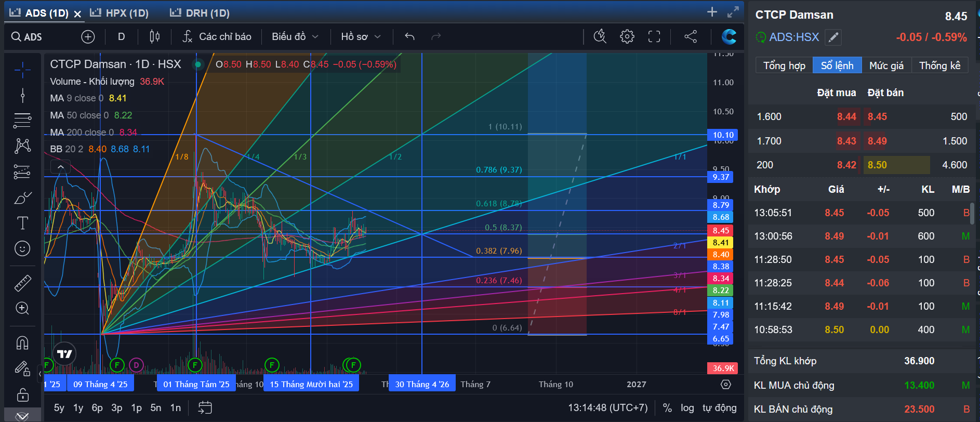Set chart range to 1y

click(78, 408)
